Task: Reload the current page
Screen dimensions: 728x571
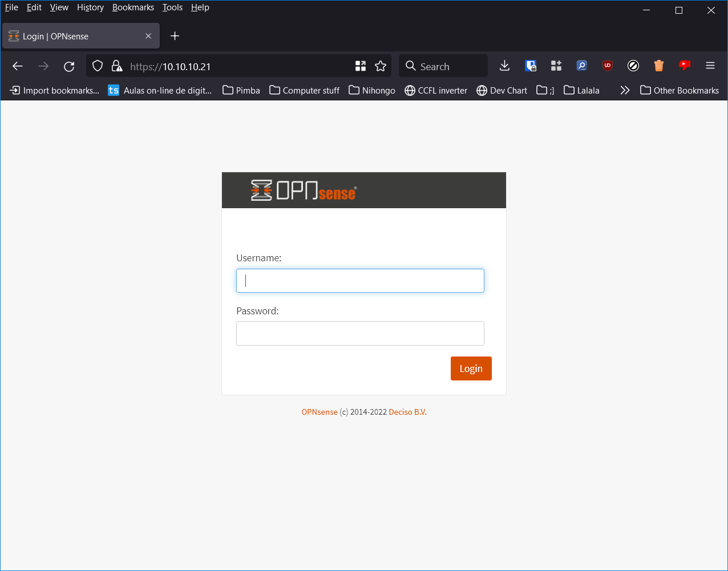Action: pos(69,66)
